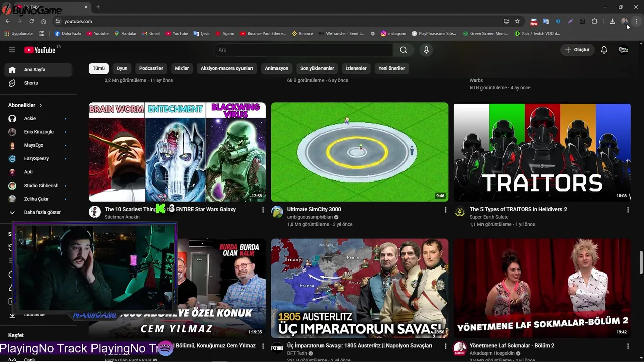The image size is (644, 362).
Task: Open the Arkadaşım Hoşgeldin channel avatar
Action: [x=460, y=348]
